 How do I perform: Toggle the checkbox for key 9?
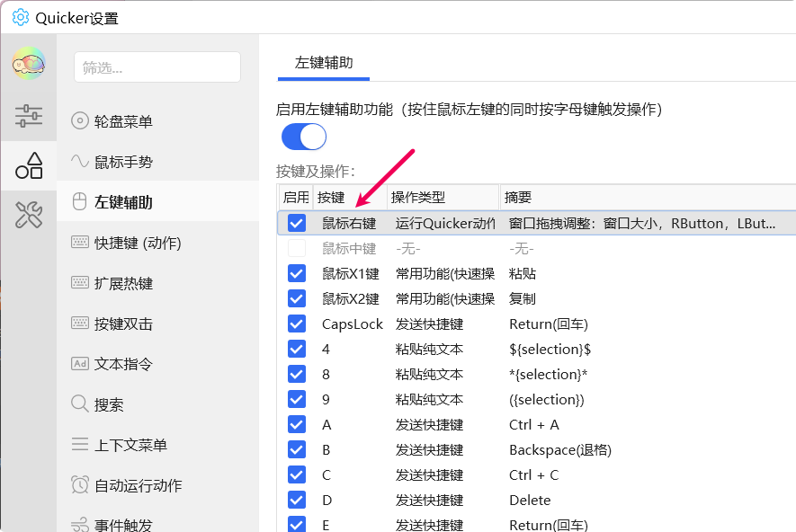point(297,399)
